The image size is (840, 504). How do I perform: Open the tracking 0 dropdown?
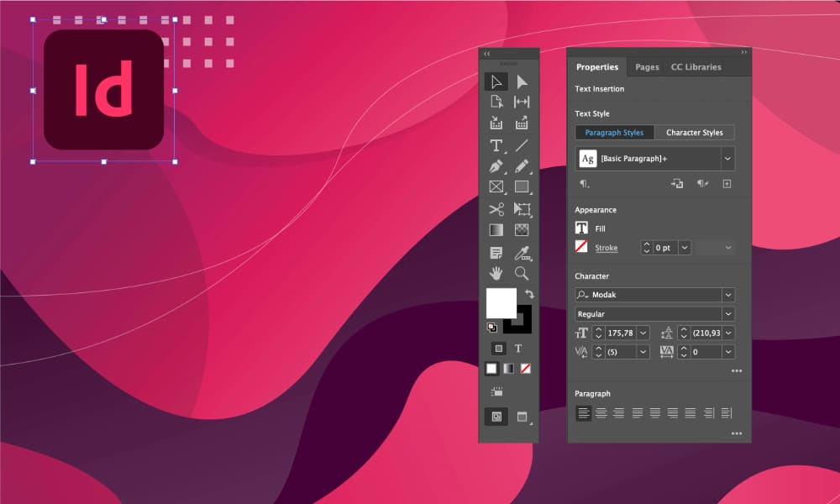tap(728, 352)
